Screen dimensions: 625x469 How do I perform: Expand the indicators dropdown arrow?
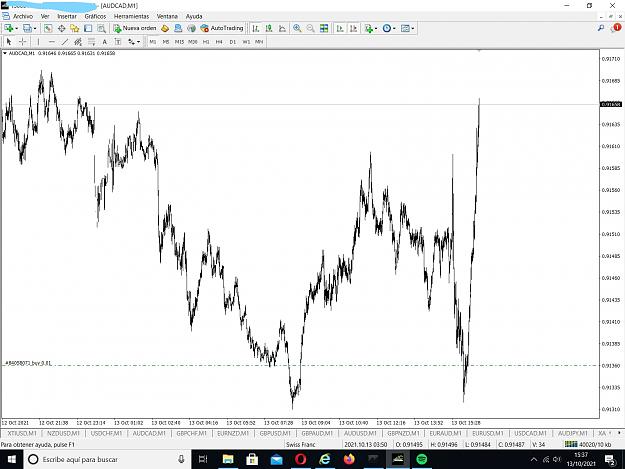376,28
